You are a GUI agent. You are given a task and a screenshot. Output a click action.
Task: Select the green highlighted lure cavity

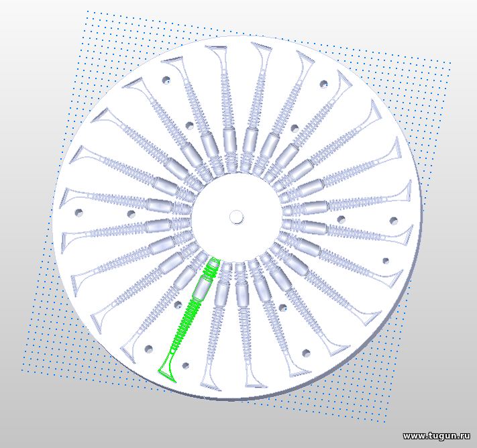(x=189, y=319)
